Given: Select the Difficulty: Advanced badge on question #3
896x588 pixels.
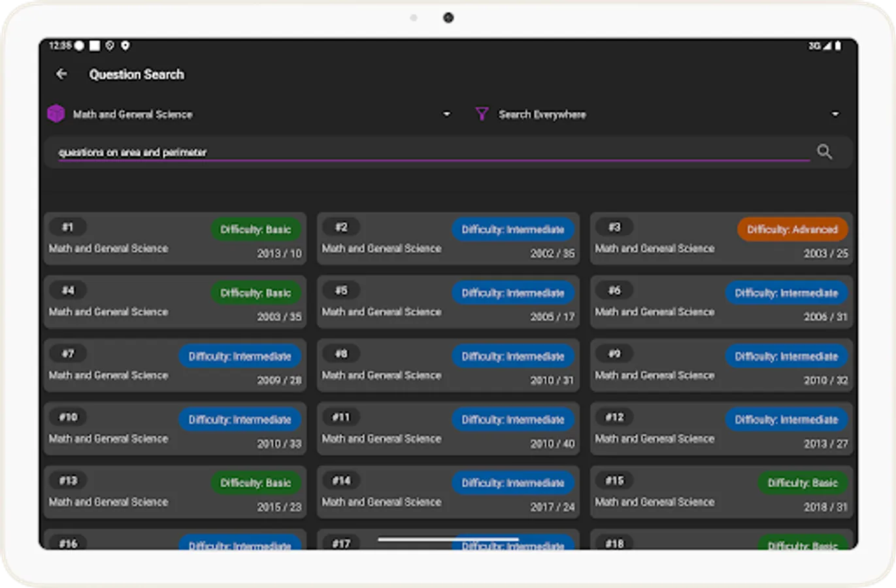Looking at the screenshot, I should (x=792, y=229).
